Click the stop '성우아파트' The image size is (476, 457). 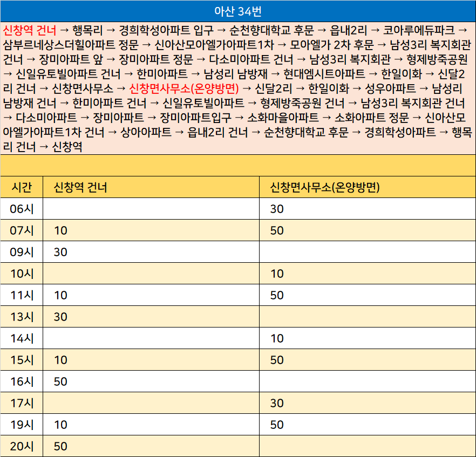(x=390, y=88)
